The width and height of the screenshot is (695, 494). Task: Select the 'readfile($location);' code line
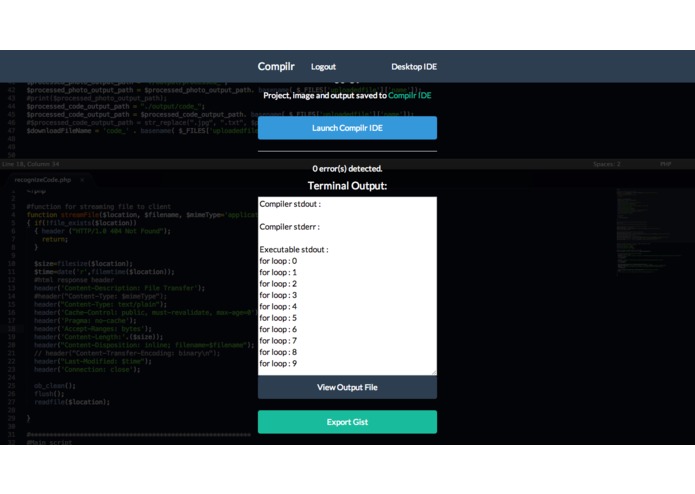point(72,402)
